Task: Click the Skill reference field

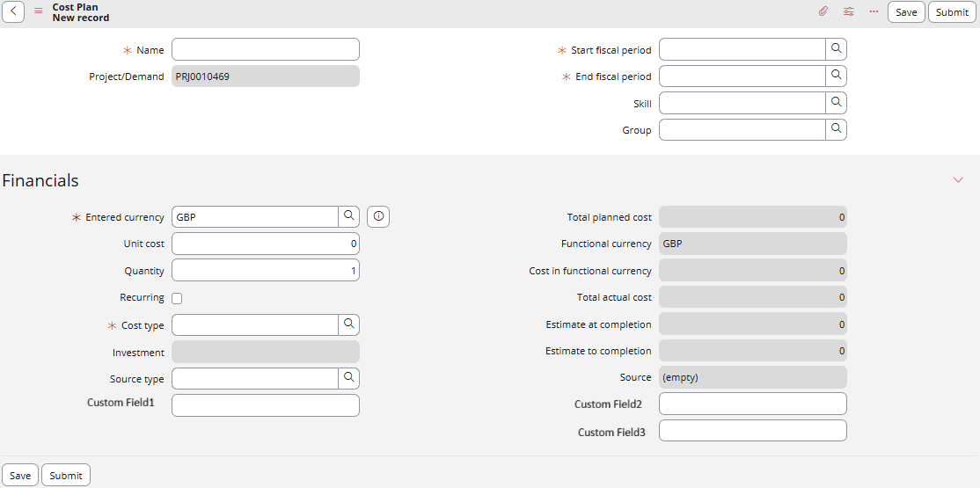Action: 742,103
